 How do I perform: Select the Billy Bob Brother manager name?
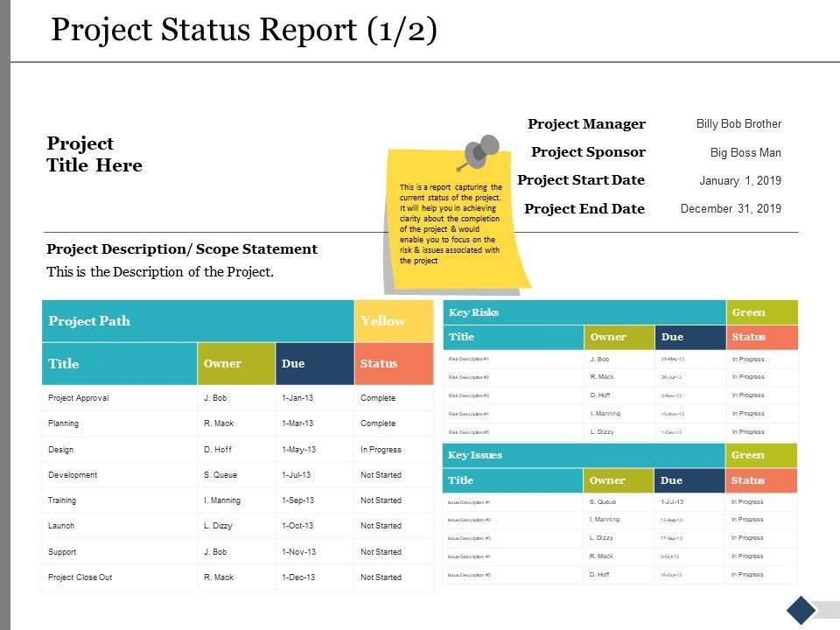pos(738,124)
